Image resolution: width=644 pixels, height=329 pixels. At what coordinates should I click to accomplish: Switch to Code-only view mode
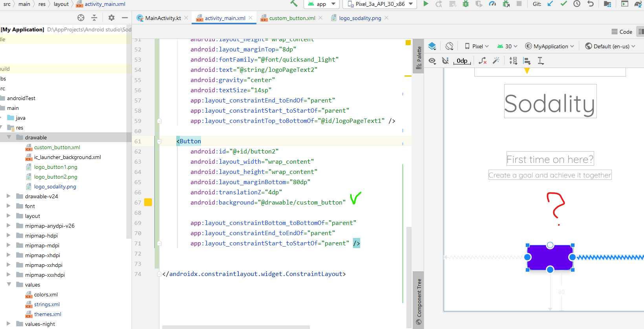[622, 32]
